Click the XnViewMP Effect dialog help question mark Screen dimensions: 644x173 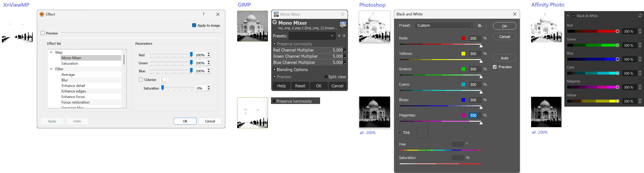(x=203, y=14)
